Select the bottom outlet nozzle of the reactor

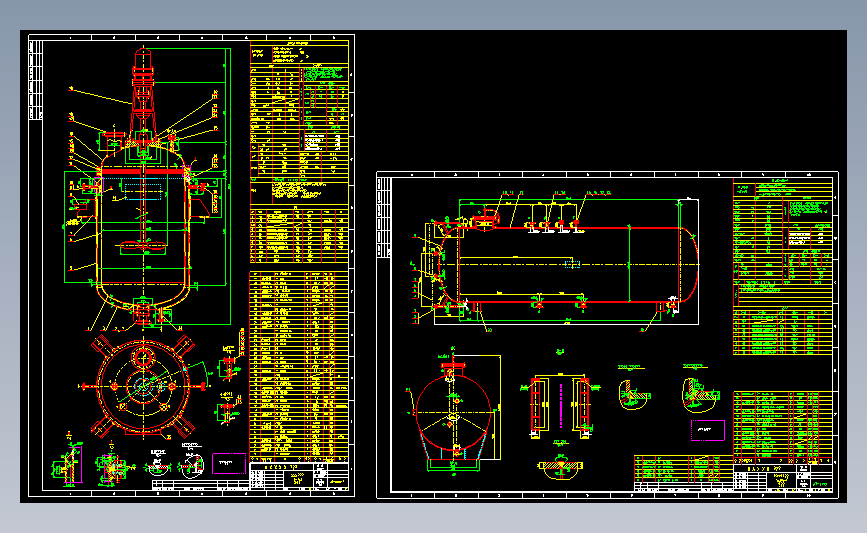[x=143, y=313]
